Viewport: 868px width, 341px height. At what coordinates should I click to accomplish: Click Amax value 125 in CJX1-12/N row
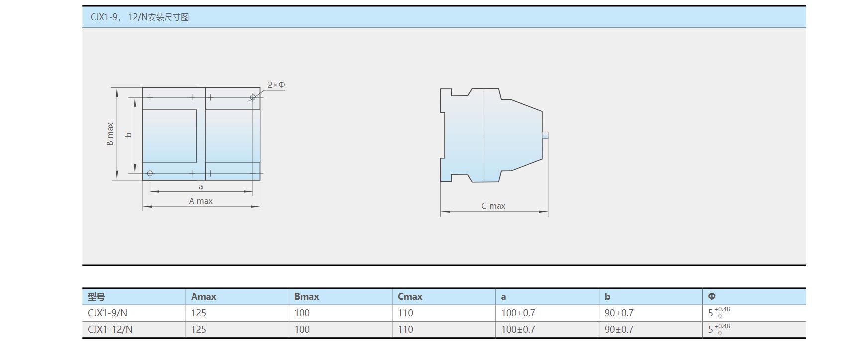(198, 330)
